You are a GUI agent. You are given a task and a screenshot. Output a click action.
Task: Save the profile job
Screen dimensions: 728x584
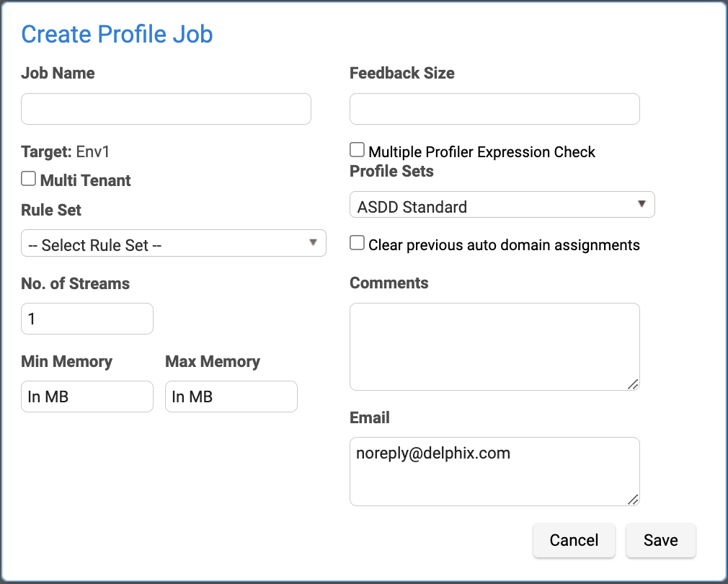[x=660, y=540]
